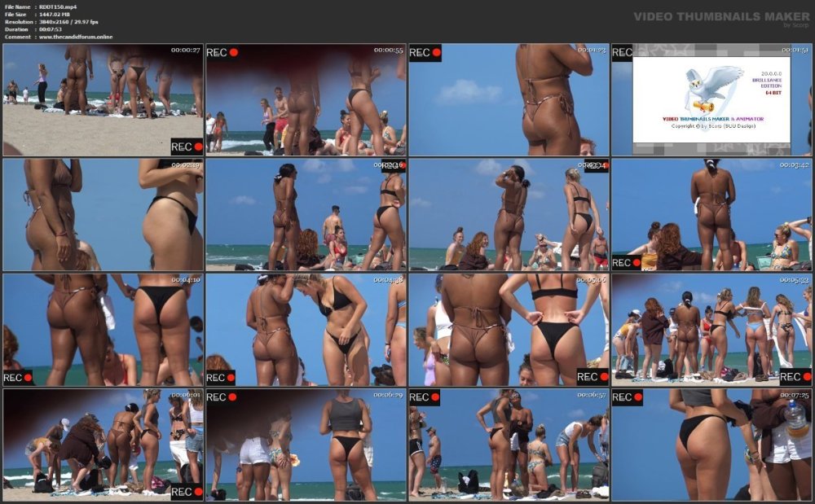815x504 pixels.
Task: Click the REC badge on the 00:00:27 frame
Action: click(187, 147)
